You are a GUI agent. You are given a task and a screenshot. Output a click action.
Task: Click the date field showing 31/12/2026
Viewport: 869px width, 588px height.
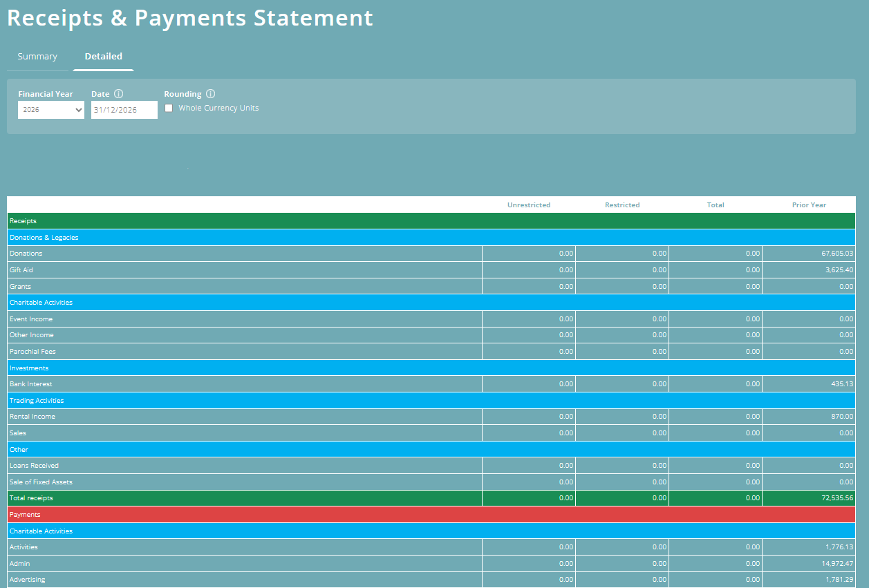124,109
